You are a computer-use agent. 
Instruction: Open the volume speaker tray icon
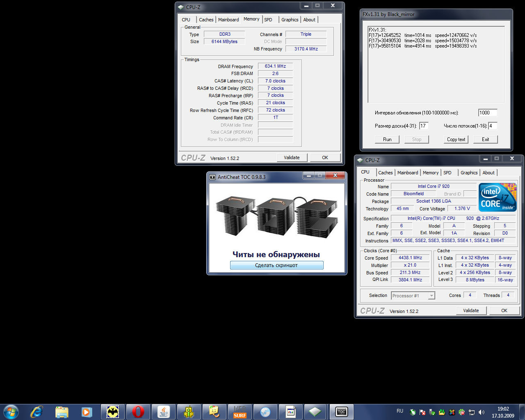(482, 412)
